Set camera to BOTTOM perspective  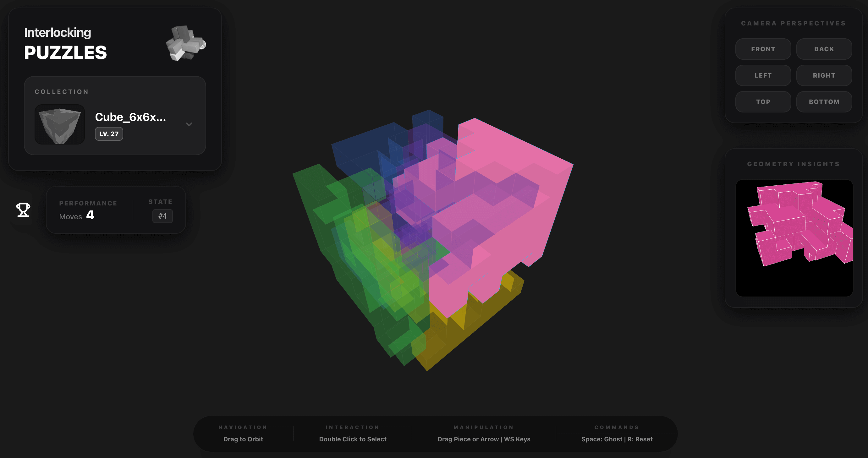coord(824,102)
